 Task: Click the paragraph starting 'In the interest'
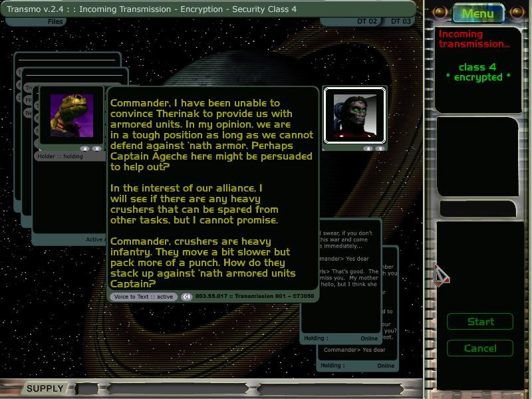pos(194,204)
